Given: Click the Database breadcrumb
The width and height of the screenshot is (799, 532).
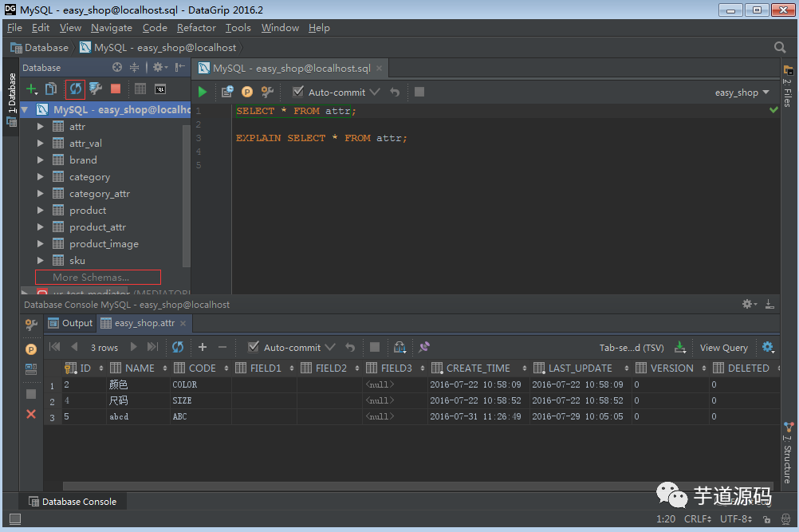Looking at the screenshot, I should point(40,47).
